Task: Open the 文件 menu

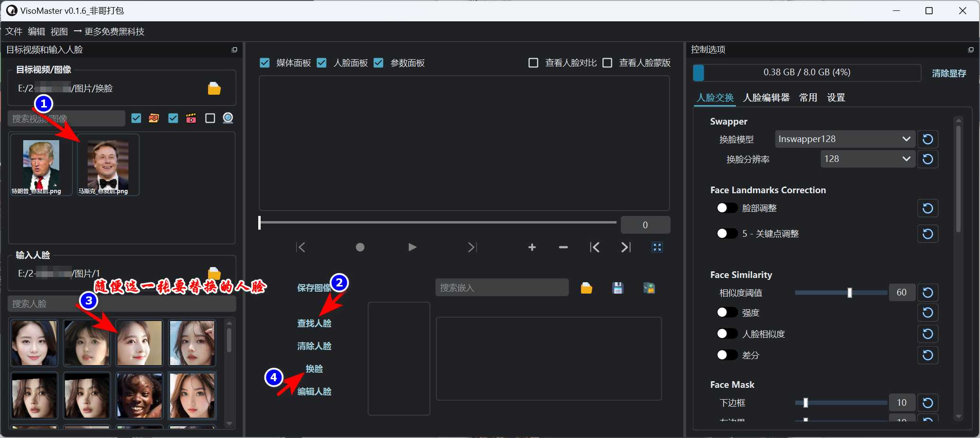Action: pos(14,32)
